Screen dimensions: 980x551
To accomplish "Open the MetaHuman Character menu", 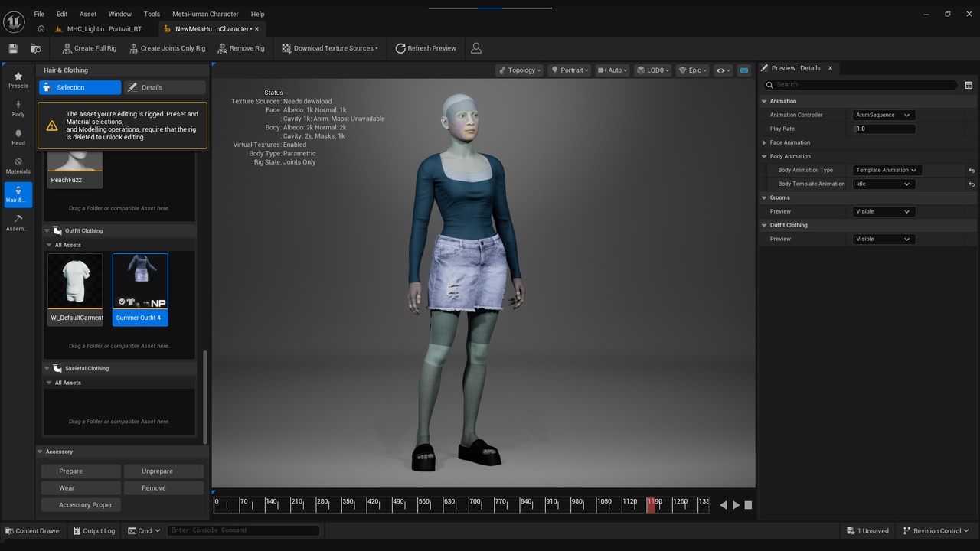I will click(206, 14).
